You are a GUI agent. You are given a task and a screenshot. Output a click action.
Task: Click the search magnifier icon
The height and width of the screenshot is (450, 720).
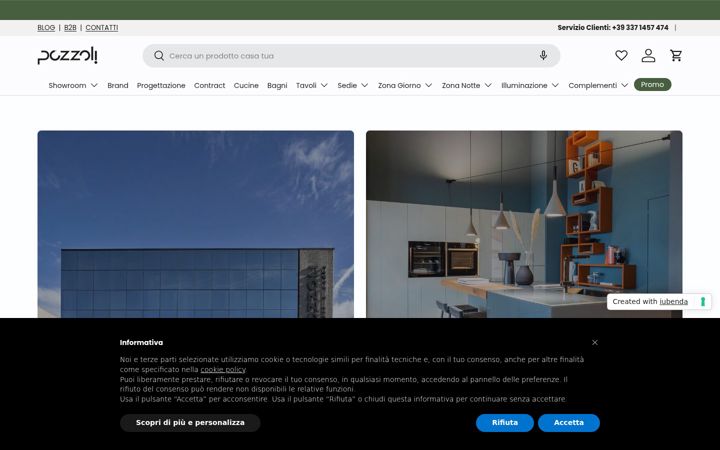159,56
